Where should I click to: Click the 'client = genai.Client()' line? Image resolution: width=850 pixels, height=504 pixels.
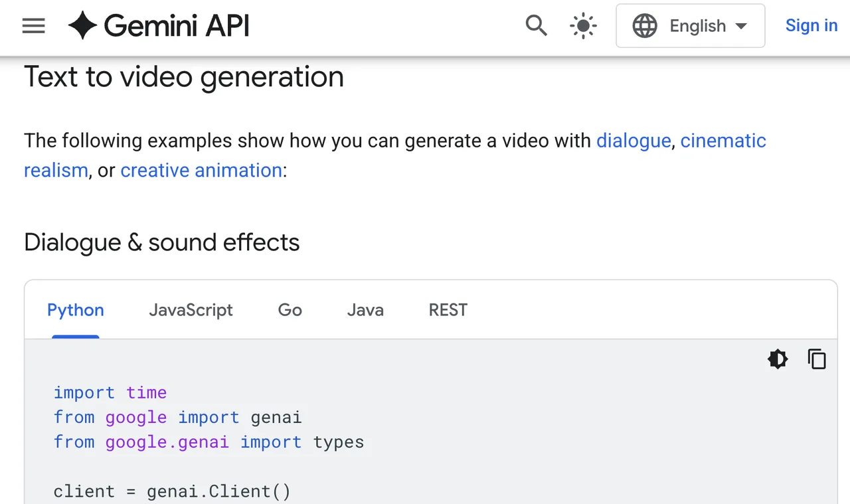[x=172, y=491]
